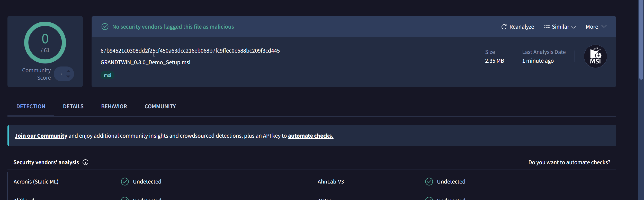Open the BEHAVIOR tab
The image size is (644, 200).
(114, 106)
